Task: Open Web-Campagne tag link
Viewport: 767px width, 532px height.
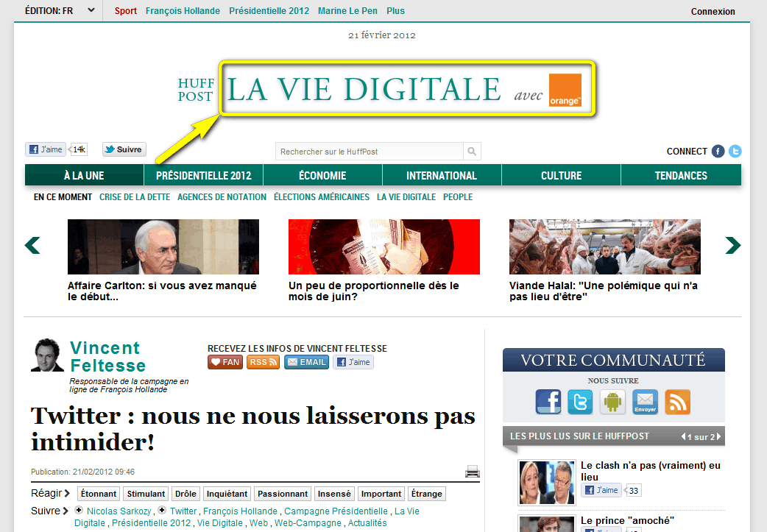Action: tap(308, 523)
